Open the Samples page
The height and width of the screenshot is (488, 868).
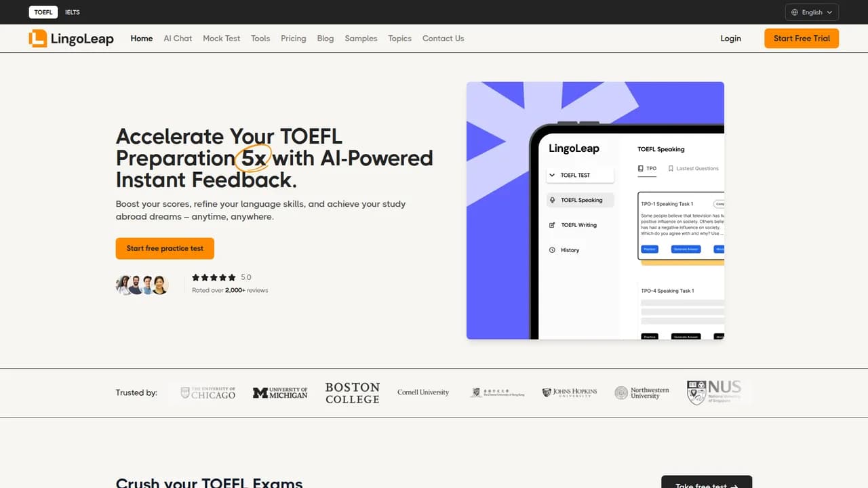click(361, 39)
